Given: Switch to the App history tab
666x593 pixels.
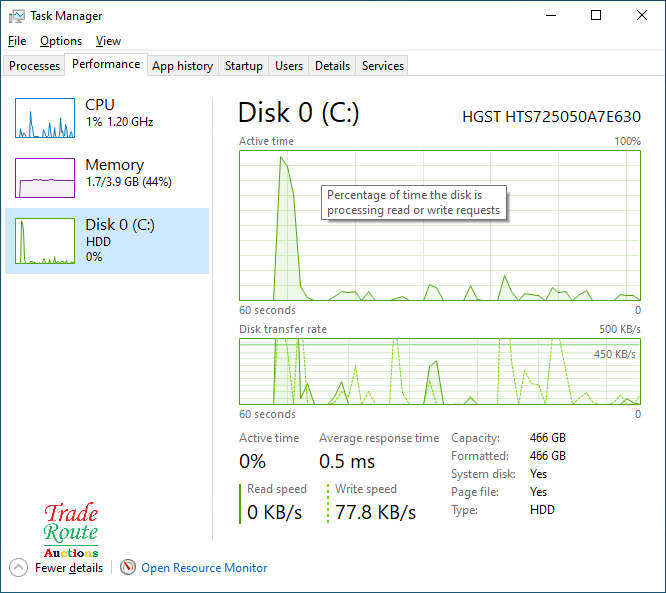Looking at the screenshot, I should (182, 66).
